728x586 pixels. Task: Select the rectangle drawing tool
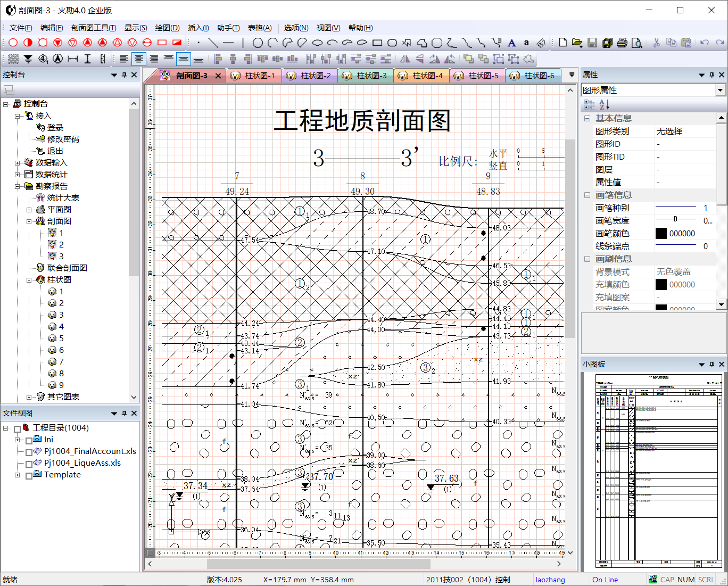click(377, 43)
